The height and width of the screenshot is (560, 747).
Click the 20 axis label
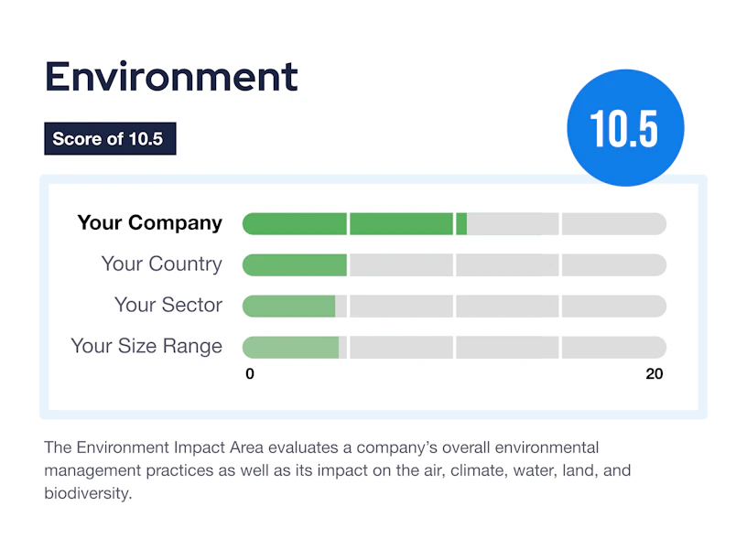click(x=655, y=374)
